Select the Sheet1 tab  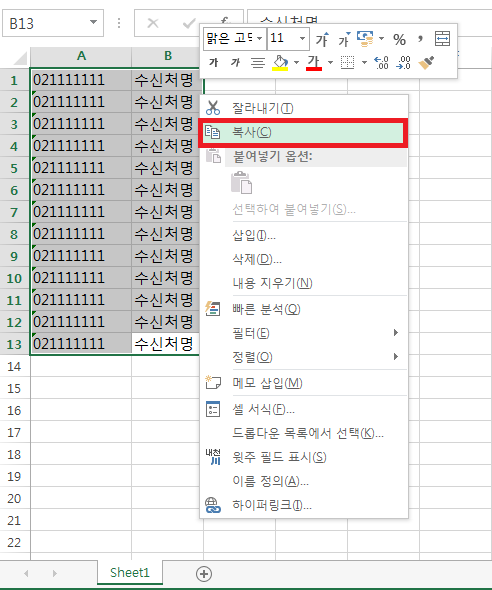pyautogui.click(x=130, y=573)
